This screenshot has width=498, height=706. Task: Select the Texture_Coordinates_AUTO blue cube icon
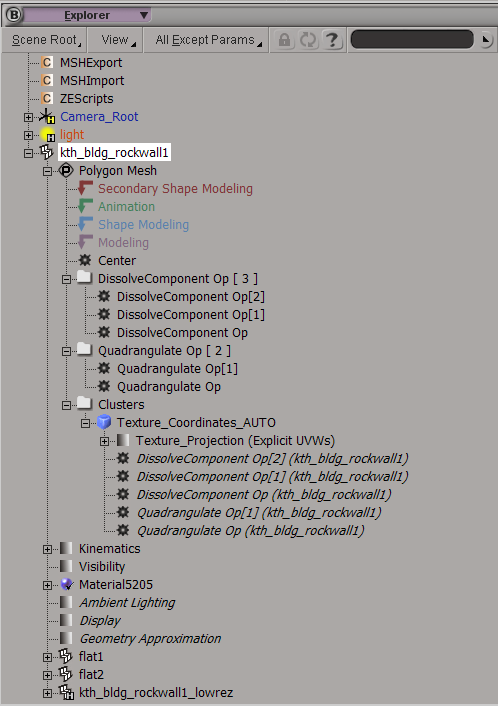coord(104,422)
